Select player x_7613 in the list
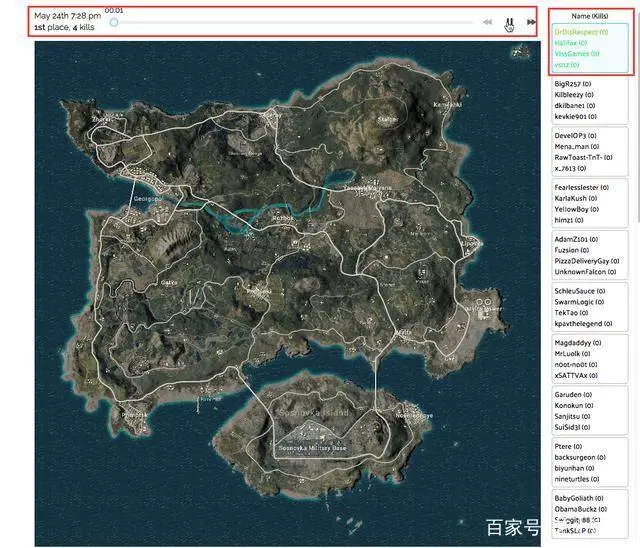This screenshot has height=548, width=640. pyautogui.click(x=570, y=169)
